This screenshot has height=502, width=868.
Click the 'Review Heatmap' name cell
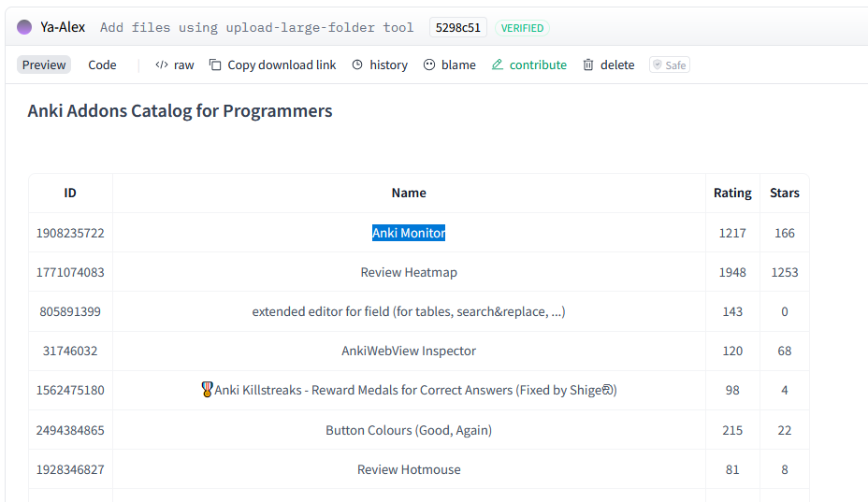(409, 272)
